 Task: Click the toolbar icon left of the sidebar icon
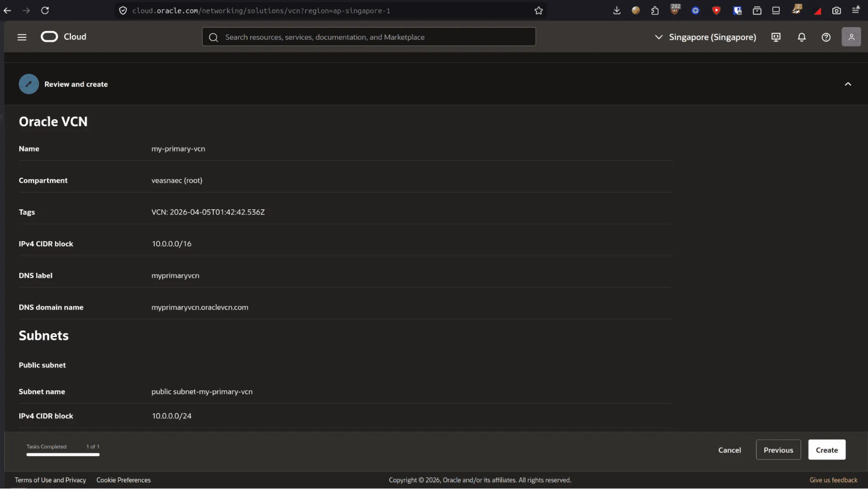pos(757,10)
